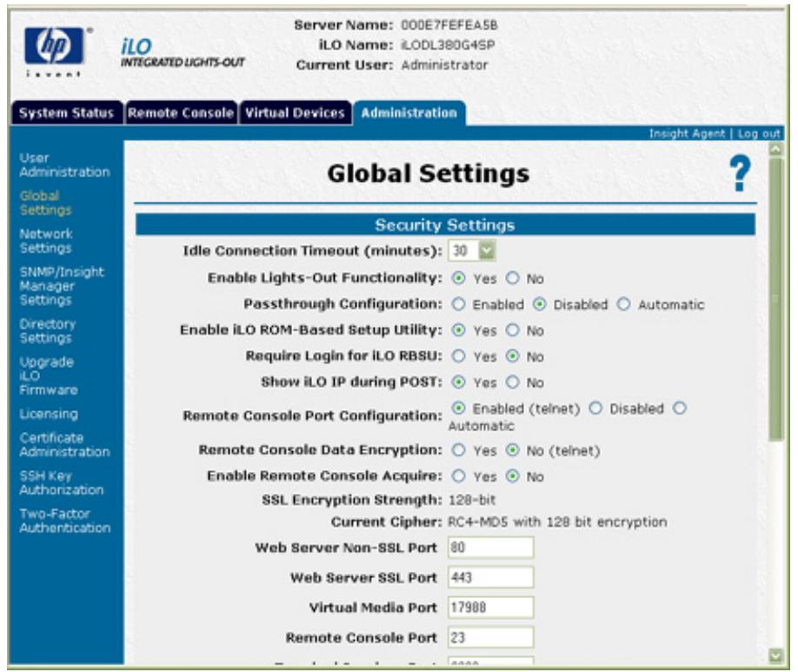Click the Remote Console Port field
The image size is (798, 672).
coord(490,637)
